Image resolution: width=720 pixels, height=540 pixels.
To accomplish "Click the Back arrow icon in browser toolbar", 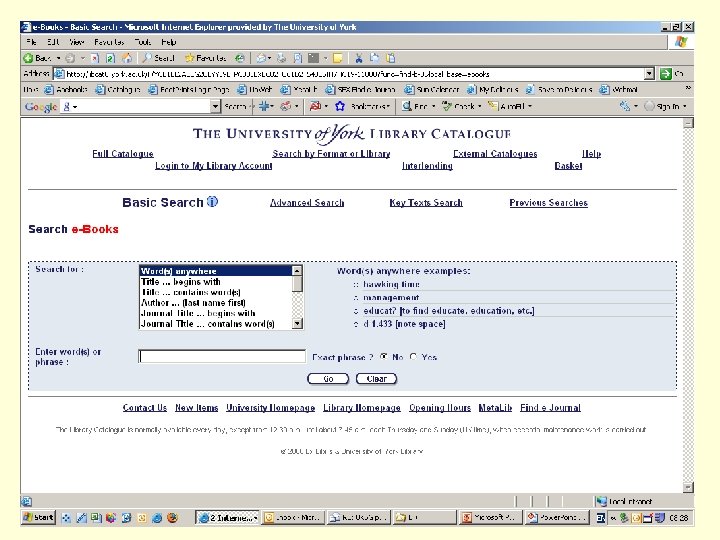I will pos(28,58).
